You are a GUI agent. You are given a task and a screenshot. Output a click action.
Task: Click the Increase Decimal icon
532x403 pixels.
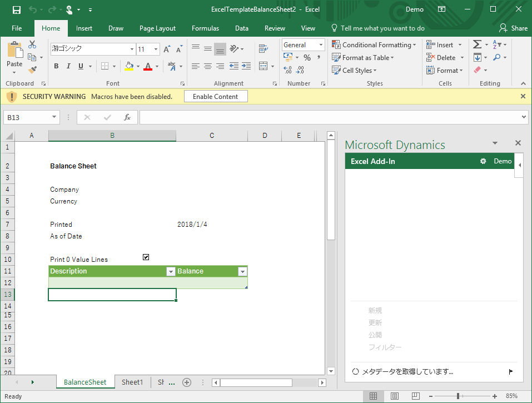(x=288, y=70)
